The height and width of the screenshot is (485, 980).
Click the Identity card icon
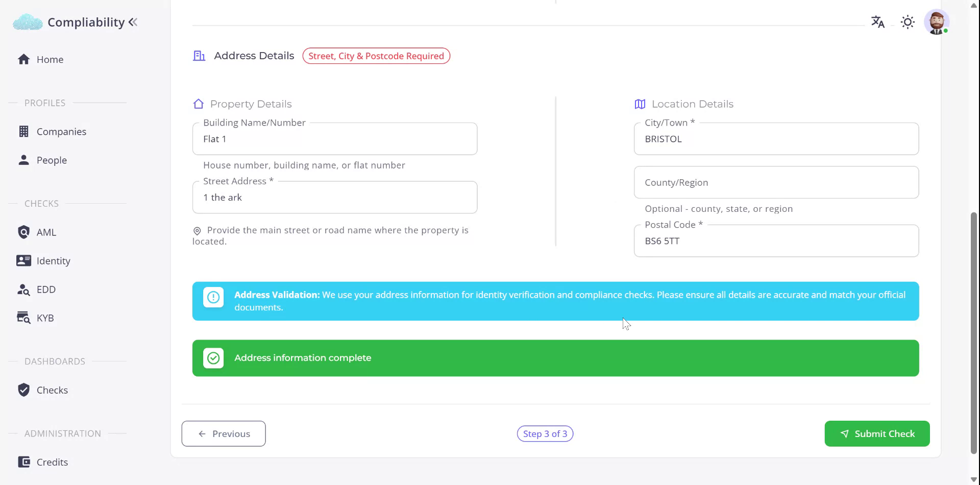click(x=23, y=261)
